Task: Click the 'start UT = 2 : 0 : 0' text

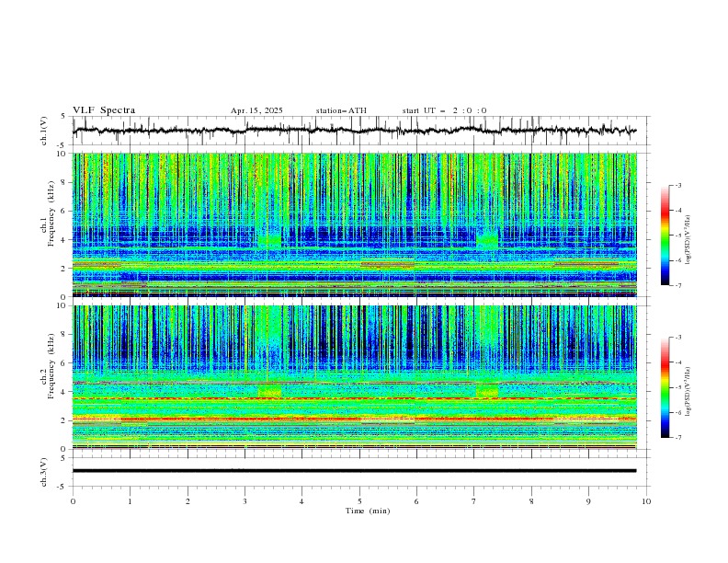Action: pos(444,110)
